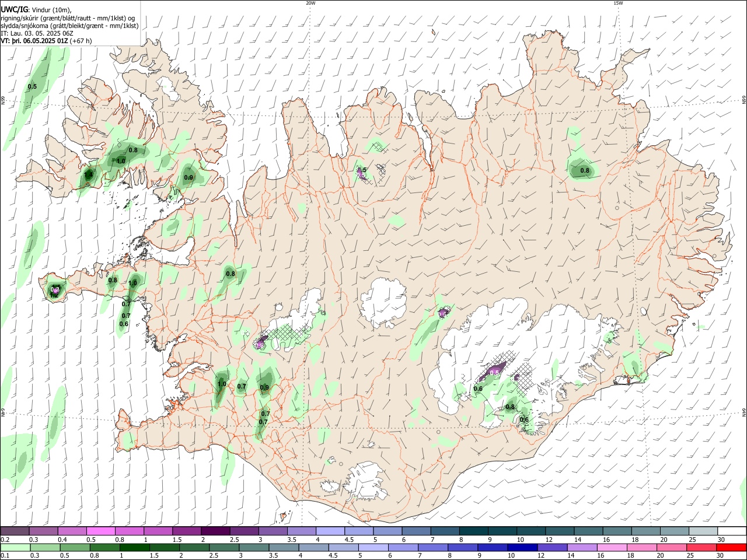Click the '20W' longitude label at top

(310, 3)
